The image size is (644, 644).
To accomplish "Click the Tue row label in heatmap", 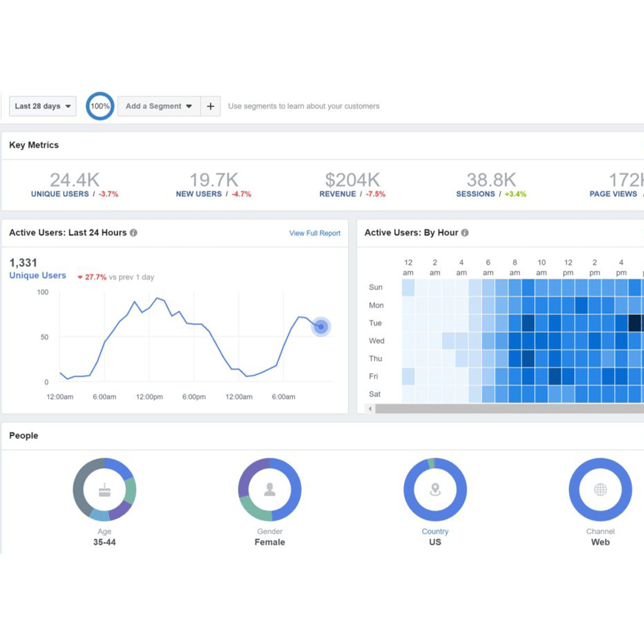I will (x=376, y=323).
